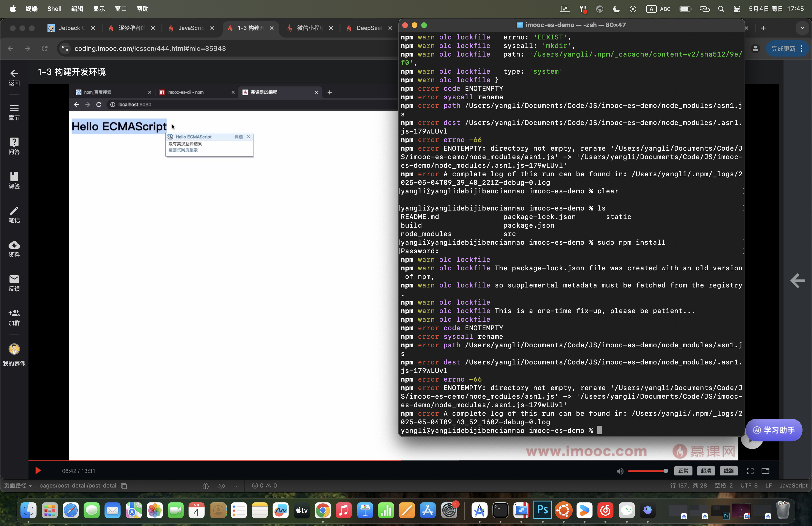Open Control Center in menu bar
The image size is (812, 526).
pos(736,9)
